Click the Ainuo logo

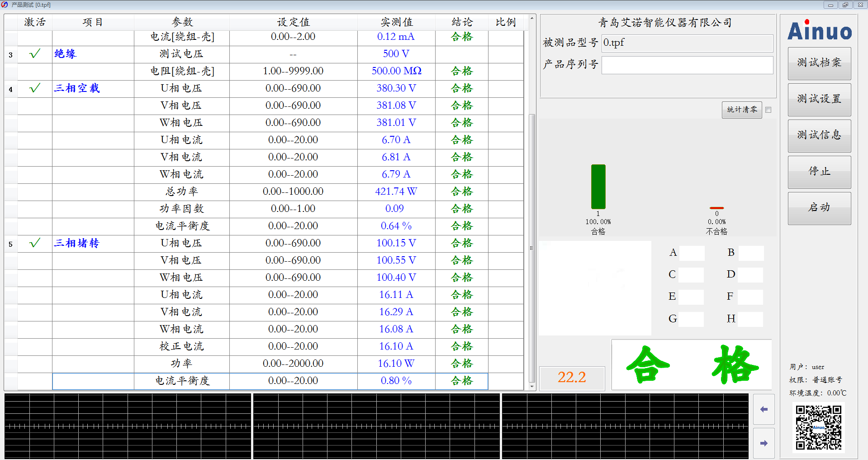click(819, 31)
